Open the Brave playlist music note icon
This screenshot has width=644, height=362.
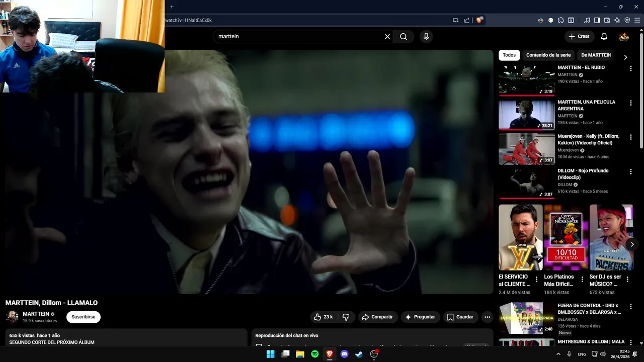[587, 21]
